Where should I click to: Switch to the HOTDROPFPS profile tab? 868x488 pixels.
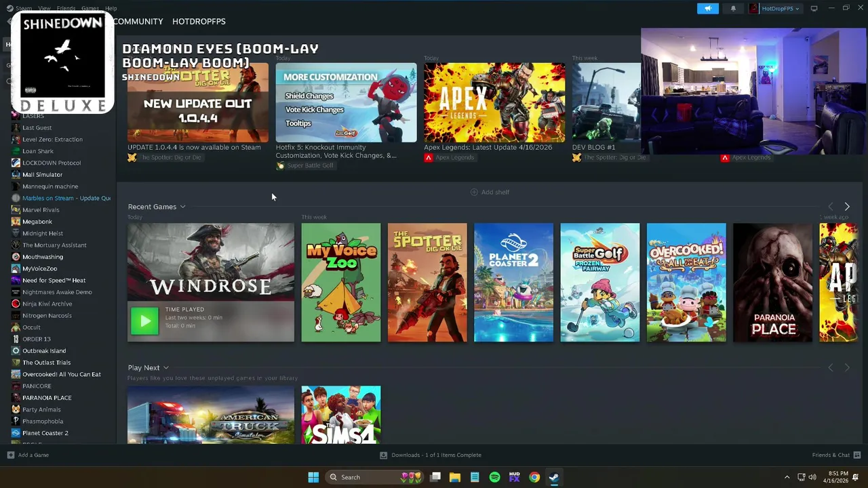199,21
